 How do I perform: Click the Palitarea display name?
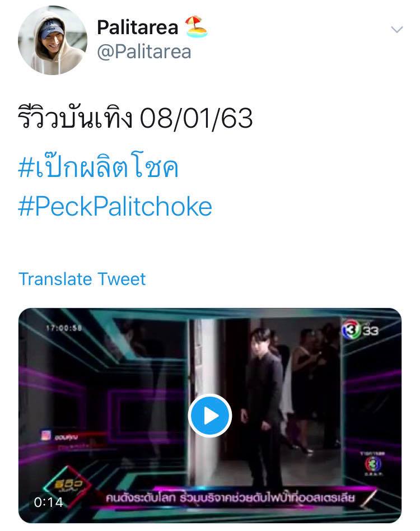[x=137, y=27]
